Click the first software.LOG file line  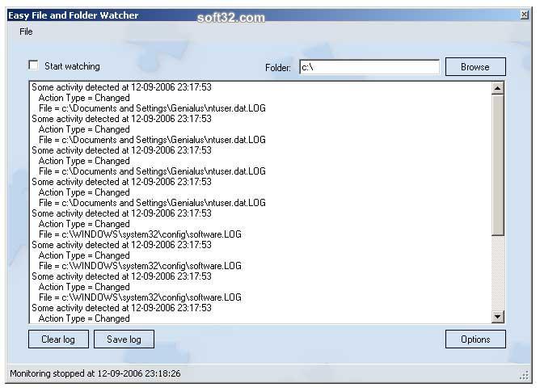coord(140,234)
